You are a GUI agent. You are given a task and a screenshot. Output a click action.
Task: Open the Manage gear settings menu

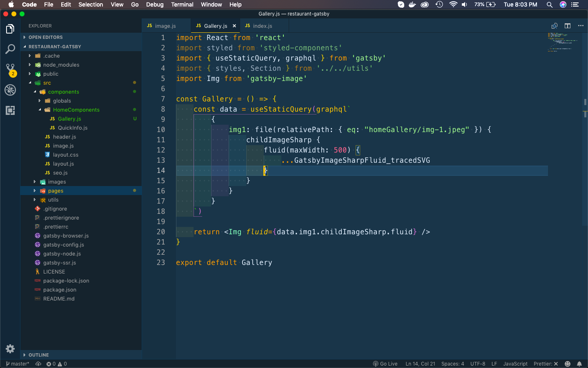pos(10,349)
